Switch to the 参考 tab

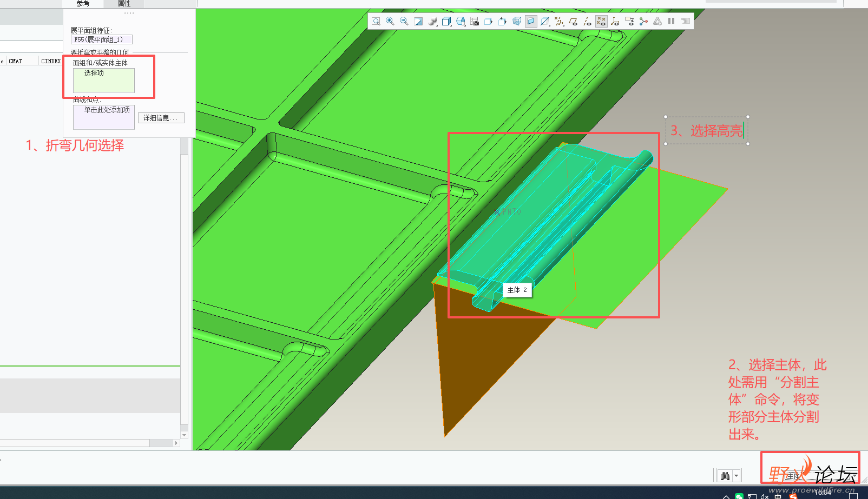tap(83, 3)
